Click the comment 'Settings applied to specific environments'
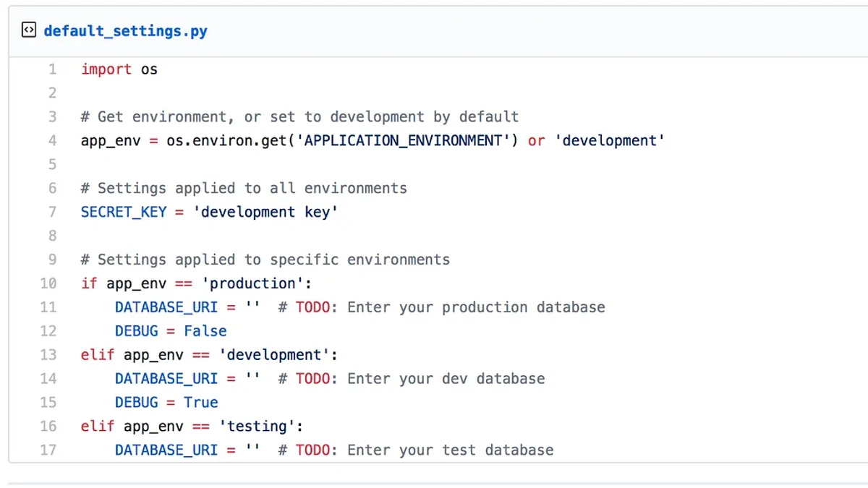 [265, 260]
